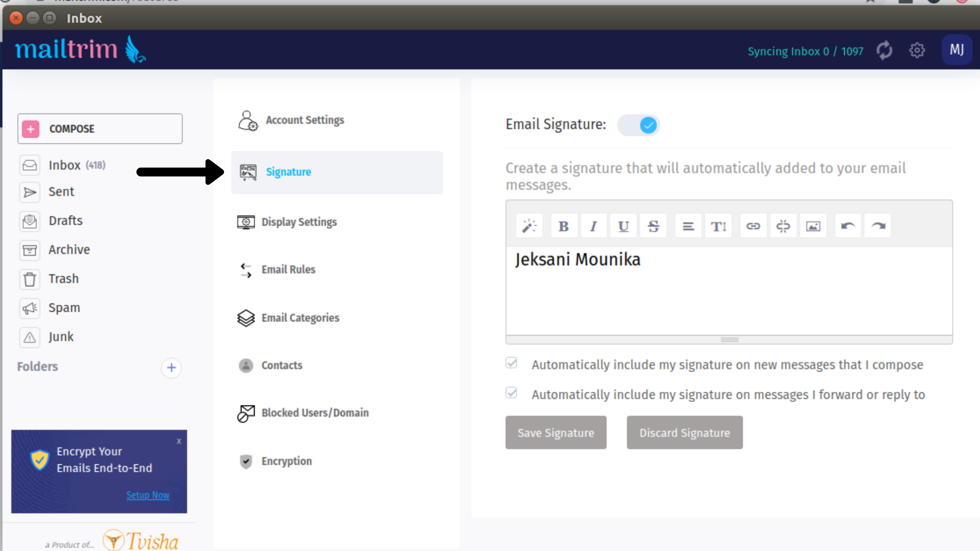Viewport: 980px width, 551px height.
Task: Click the sync refresh icon in header
Action: click(884, 51)
